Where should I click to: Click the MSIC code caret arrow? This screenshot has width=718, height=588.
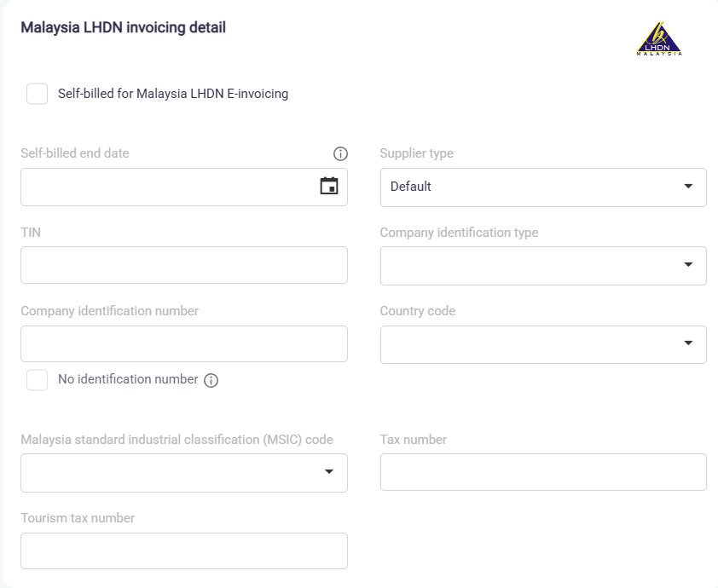coord(329,472)
